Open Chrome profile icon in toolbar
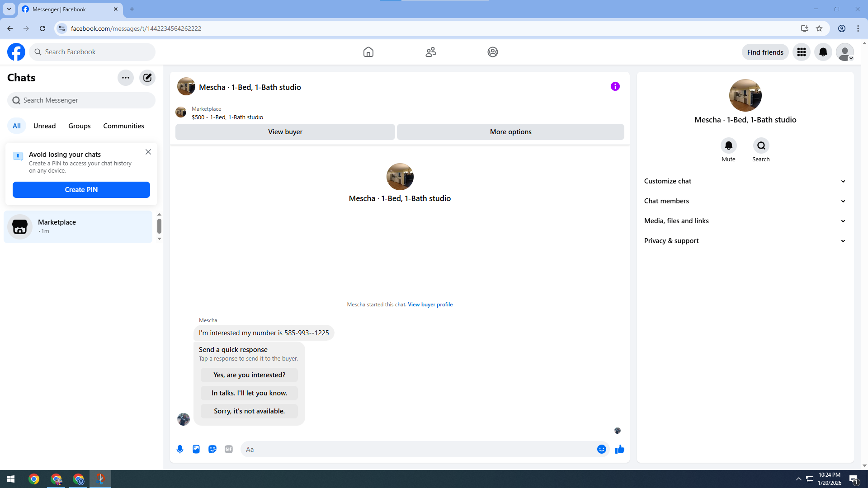This screenshot has width=868, height=488. tap(842, 28)
